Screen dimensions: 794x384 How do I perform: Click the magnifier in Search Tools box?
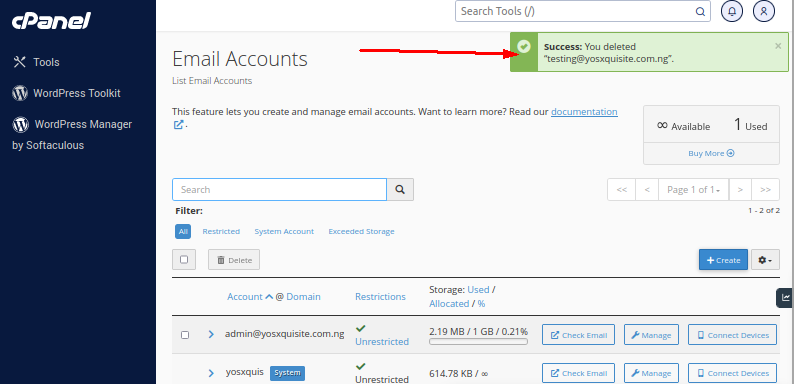(700, 12)
